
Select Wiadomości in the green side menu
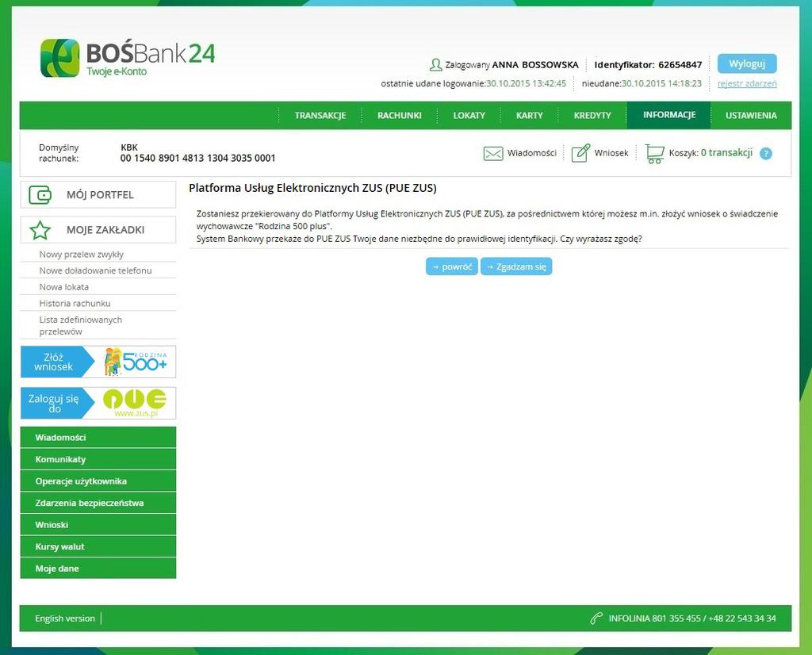pyautogui.click(x=98, y=438)
